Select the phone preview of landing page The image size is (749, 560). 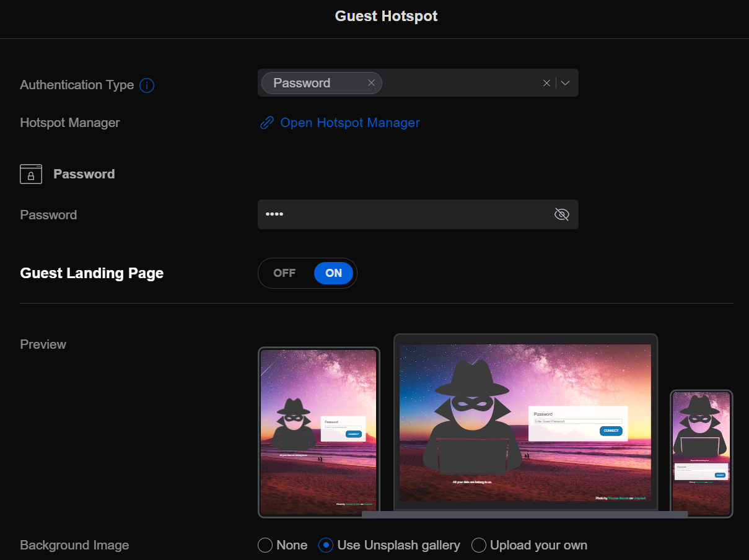pos(701,453)
